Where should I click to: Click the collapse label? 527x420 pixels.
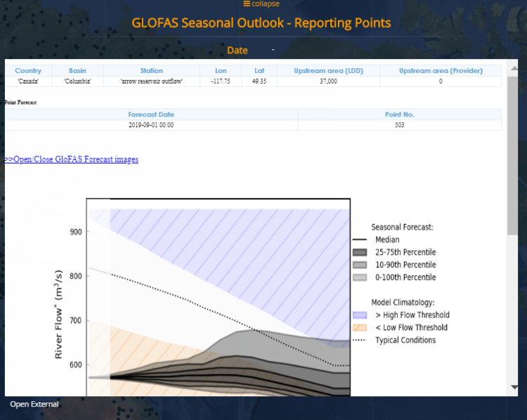pos(266,4)
